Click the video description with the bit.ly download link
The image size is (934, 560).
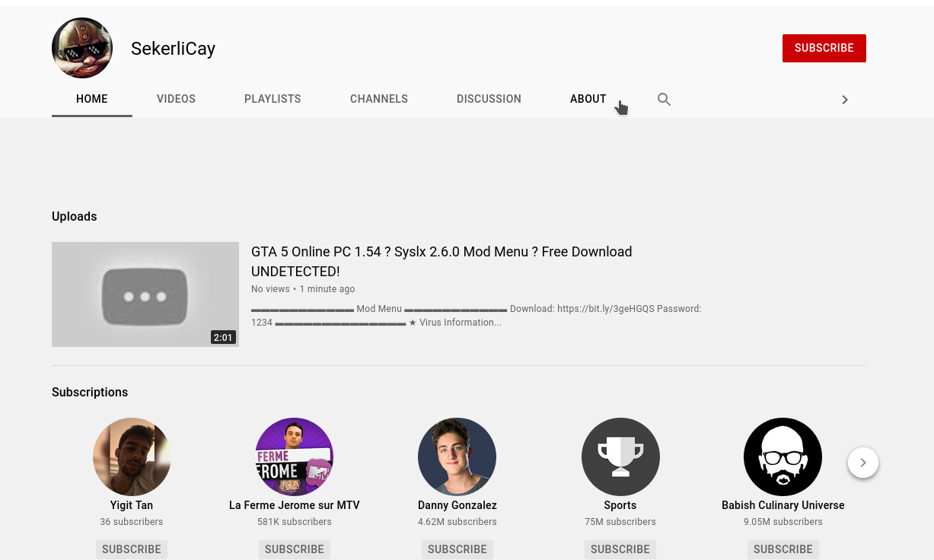pyautogui.click(x=477, y=316)
